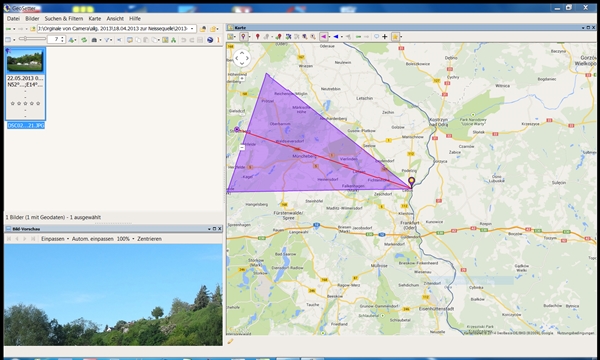Image resolution: width=600 pixels, height=360 pixels.
Task: Click the Zentrieren button in preview
Action: tap(149, 239)
